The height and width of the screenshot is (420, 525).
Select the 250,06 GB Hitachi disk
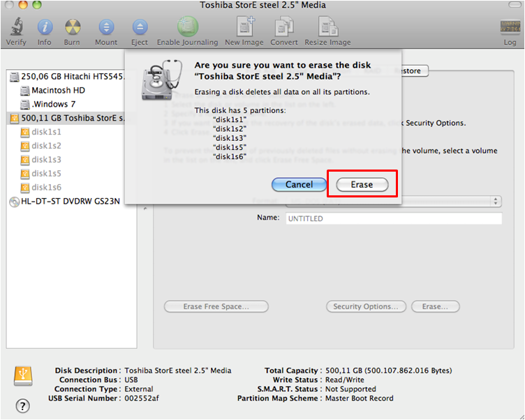click(73, 77)
